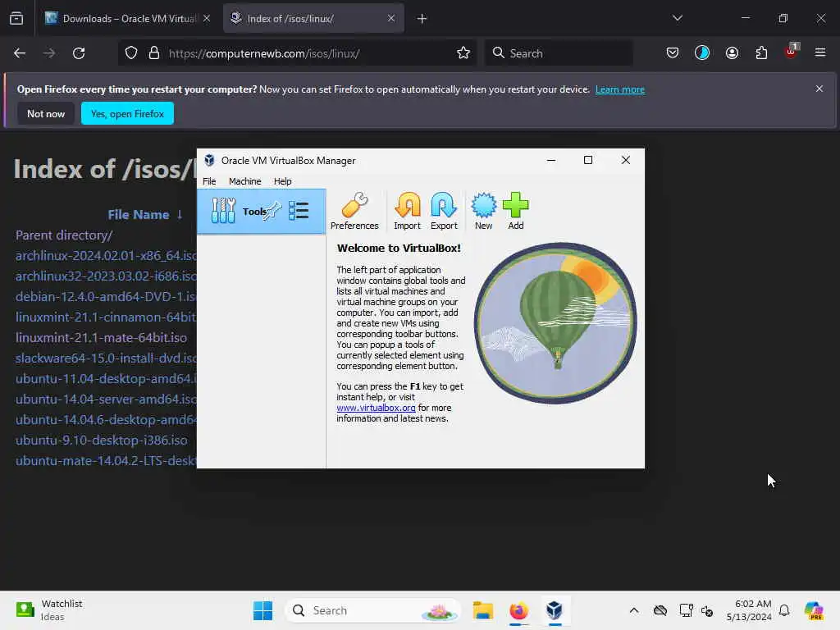
Task: Open the Help menu in VirtualBox
Action: pyautogui.click(x=282, y=181)
